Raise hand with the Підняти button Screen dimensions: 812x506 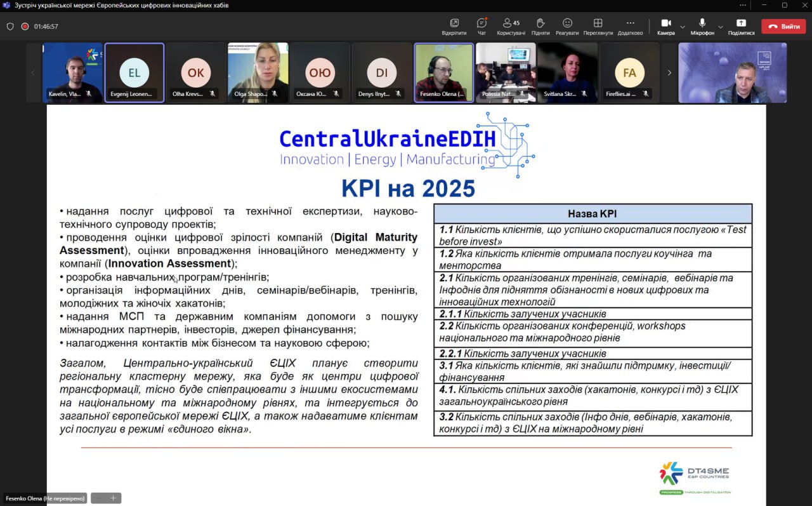coord(540,26)
